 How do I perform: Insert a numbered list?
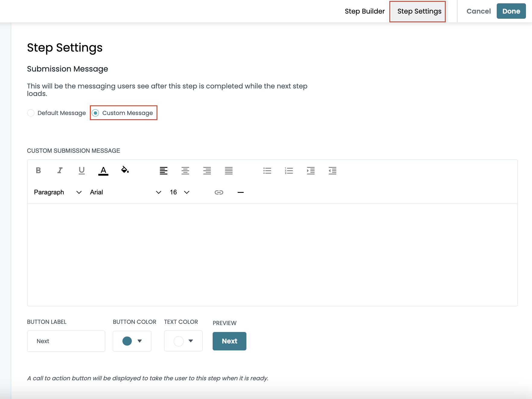(x=289, y=171)
